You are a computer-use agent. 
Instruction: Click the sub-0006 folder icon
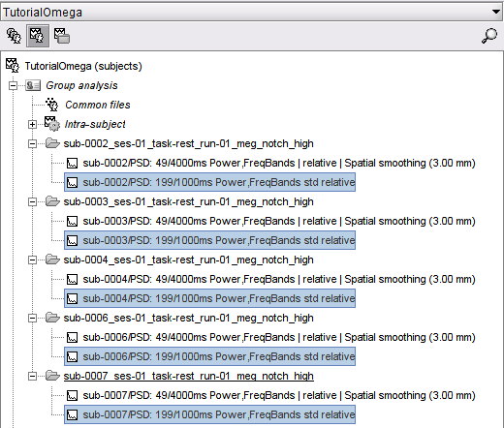[x=52, y=318]
